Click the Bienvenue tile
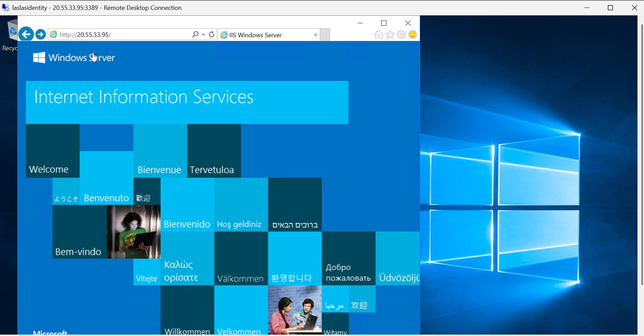This screenshot has width=644, height=336. coord(160,151)
